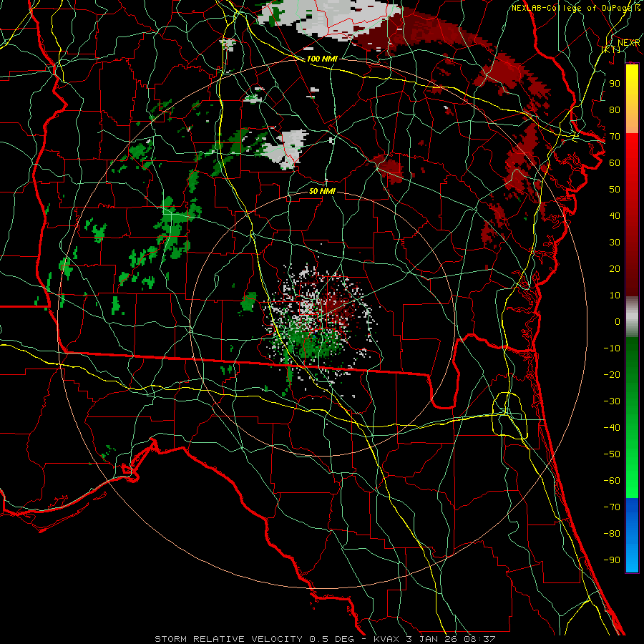Screen dimensions: 644x644
Task: Click the -20 value on velocity scale
Action: [x=612, y=374]
